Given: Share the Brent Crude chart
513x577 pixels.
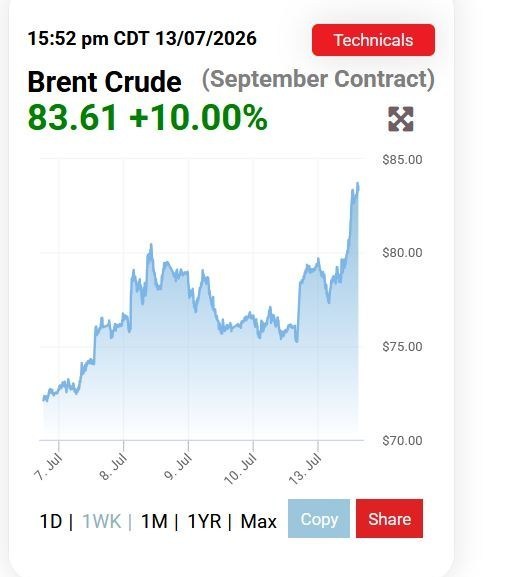Looking at the screenshot, I should coord(389,519).
